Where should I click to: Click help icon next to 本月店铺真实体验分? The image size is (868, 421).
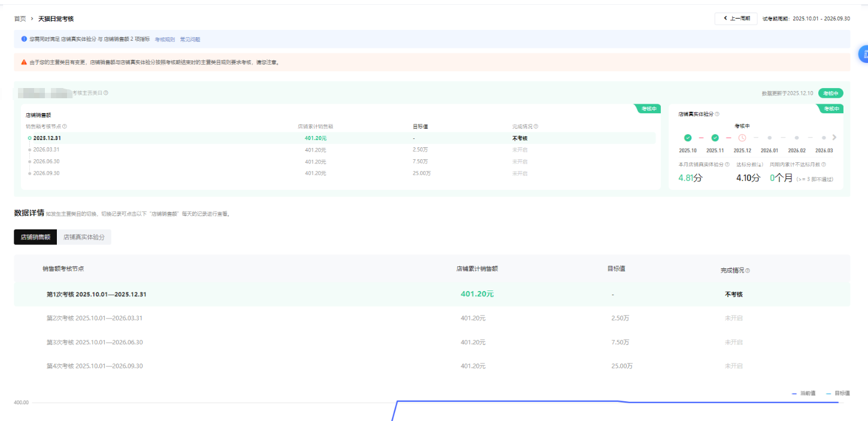727,165
